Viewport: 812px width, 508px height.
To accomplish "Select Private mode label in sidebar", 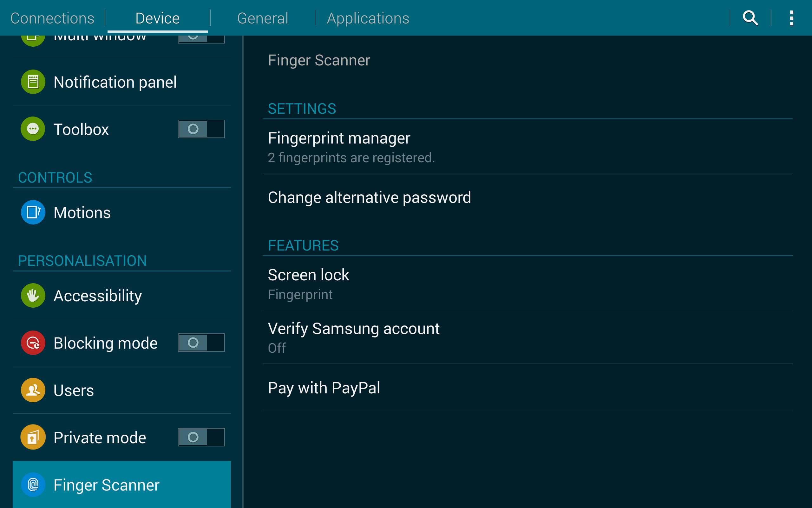I will point(100,438).
